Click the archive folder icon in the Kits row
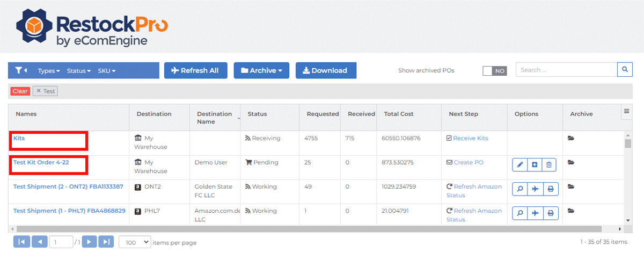 click(x=571, y=138)
